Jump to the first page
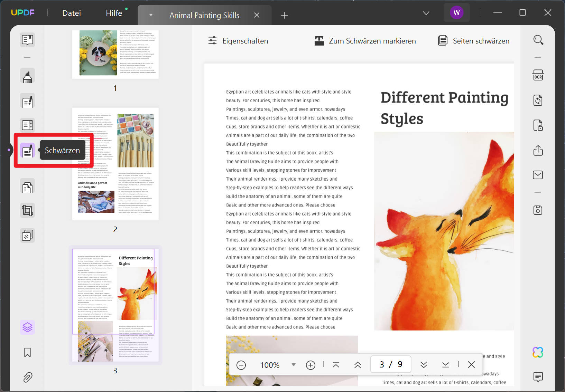Screen dimensions: 565x392 click(x=336, y=365)
